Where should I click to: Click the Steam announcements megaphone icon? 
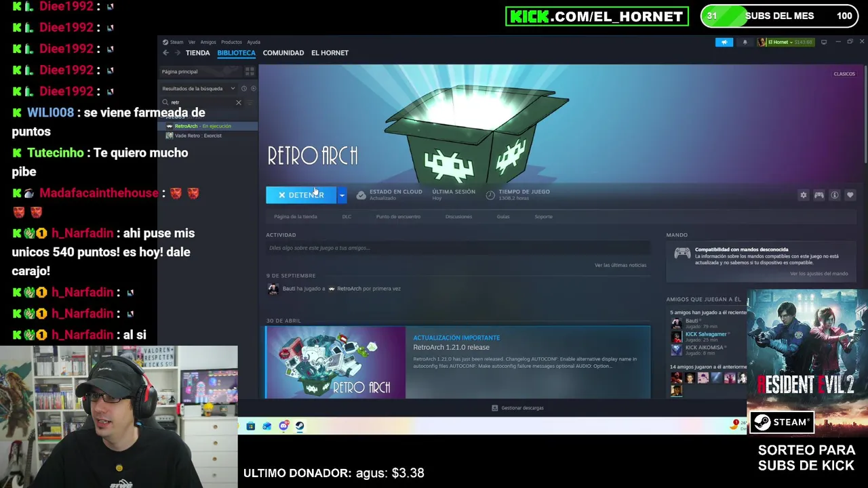tap(724, 42)
